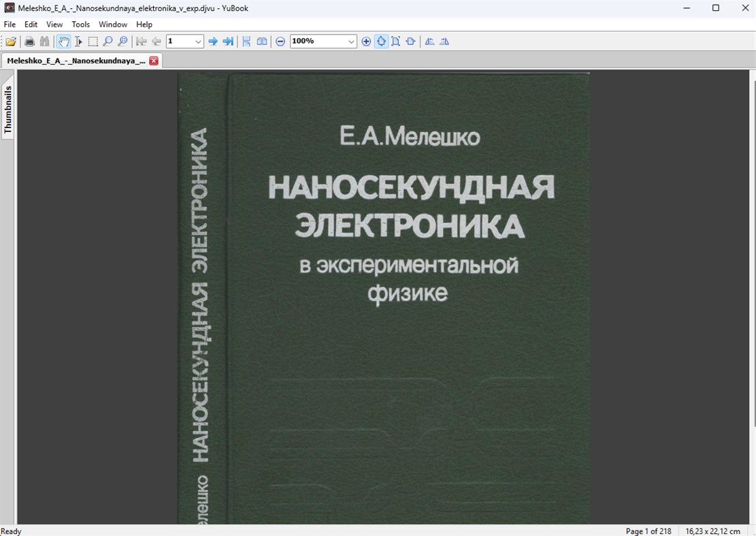Screen dimensions: 756x536
Task: Open the Edit menu
Action: click(31, 24)
